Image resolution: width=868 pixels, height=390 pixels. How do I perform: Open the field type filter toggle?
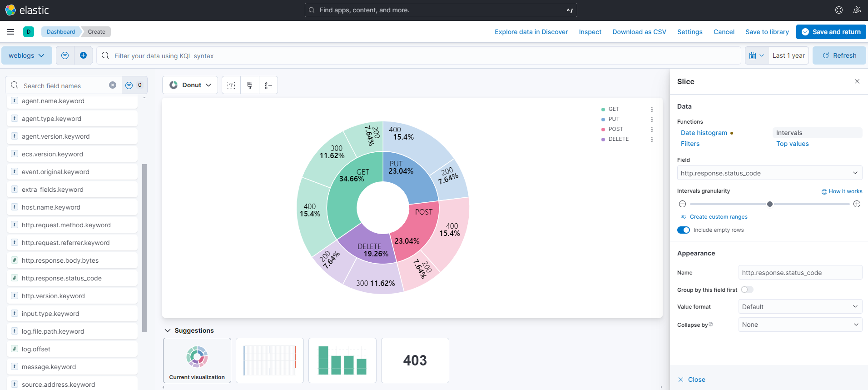[x=134, y=85]
